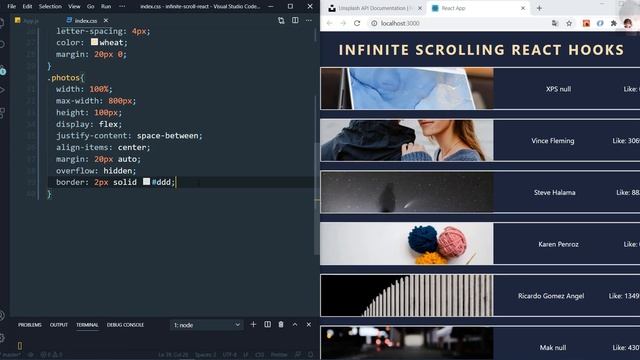Go back in the browser

(x=329, y=23)
